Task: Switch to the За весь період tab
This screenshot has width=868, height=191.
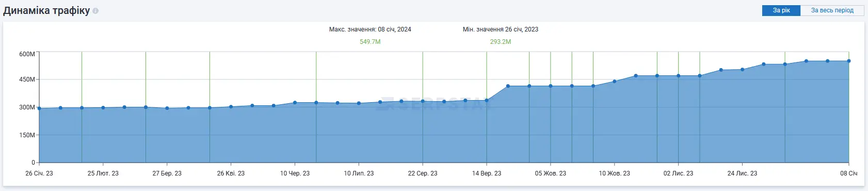Action: coord(832,10)
